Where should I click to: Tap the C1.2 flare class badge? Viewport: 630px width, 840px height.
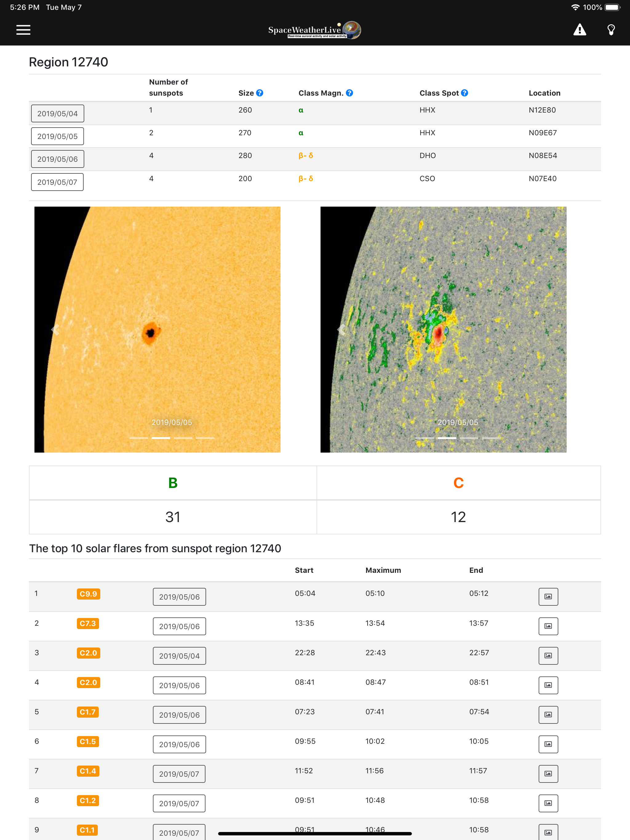point(88,801)
